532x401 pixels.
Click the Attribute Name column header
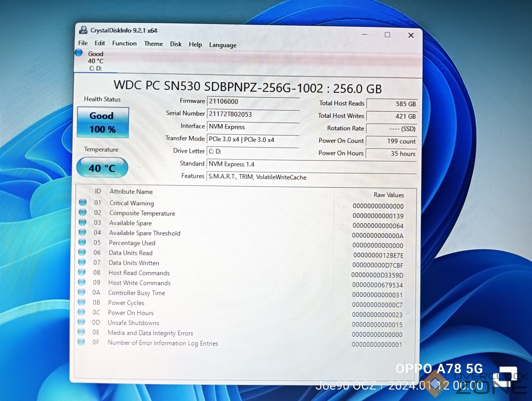[131, 192]
